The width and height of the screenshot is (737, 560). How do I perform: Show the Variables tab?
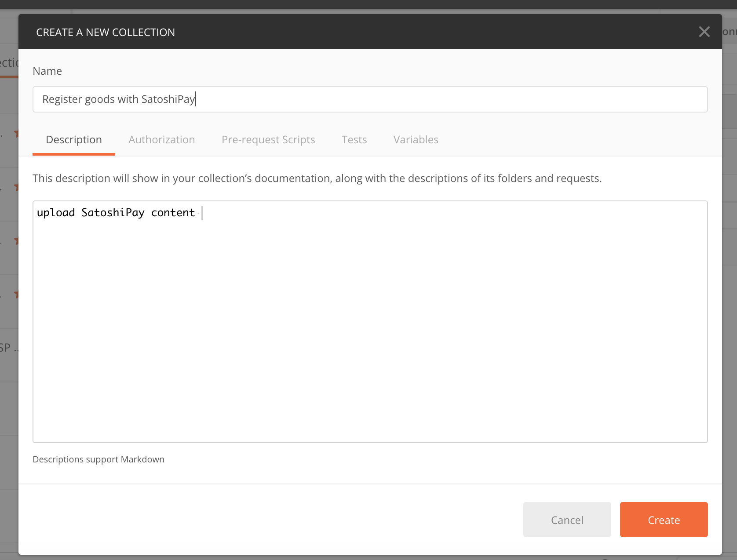416,140
